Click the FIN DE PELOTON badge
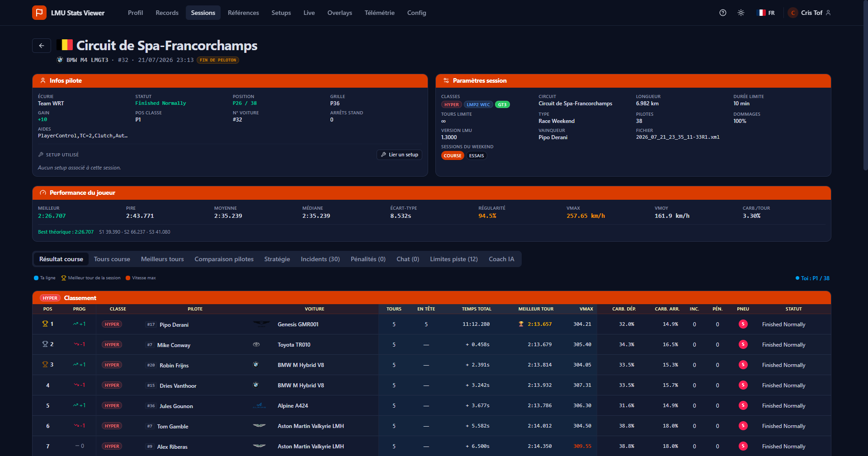868x456 pixels. tap(218, 60)
